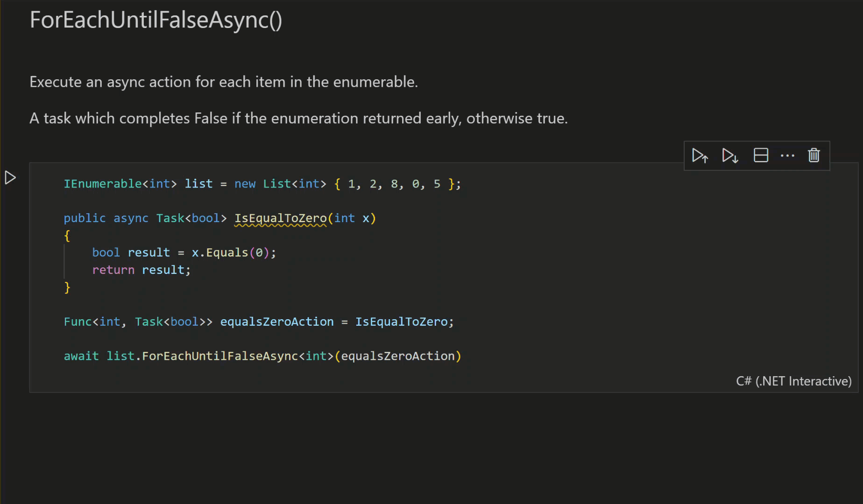Place cursor on IEnumerable<int> list line
863x504 pixels.
pyautogui.click(x=262, y=184)
